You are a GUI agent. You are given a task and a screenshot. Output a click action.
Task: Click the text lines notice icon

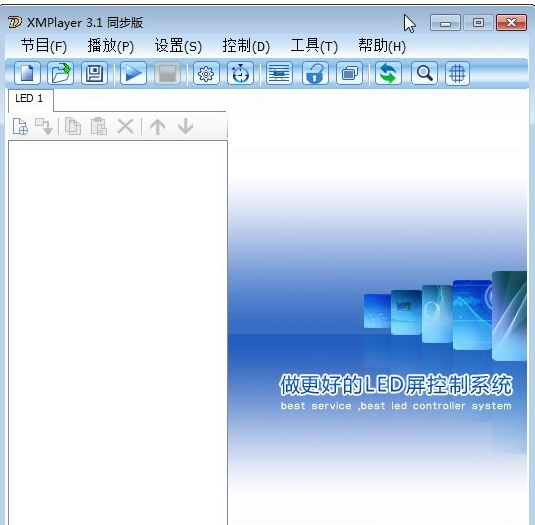tap(279, 73)
